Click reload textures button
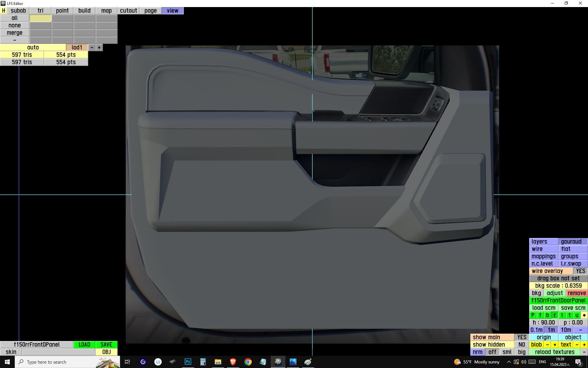Image resolution: width=588 pixels, height=368 pixels. [555, 352]
